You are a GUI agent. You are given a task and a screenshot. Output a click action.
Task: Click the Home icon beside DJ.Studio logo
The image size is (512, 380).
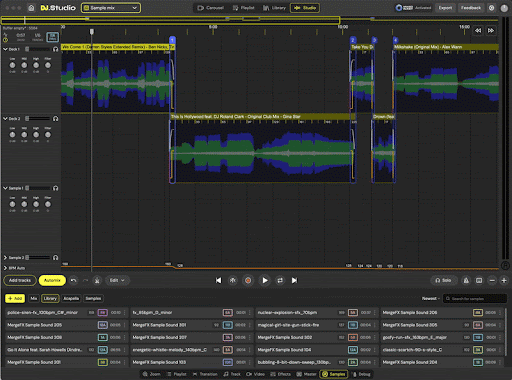(x=31, y=8)
